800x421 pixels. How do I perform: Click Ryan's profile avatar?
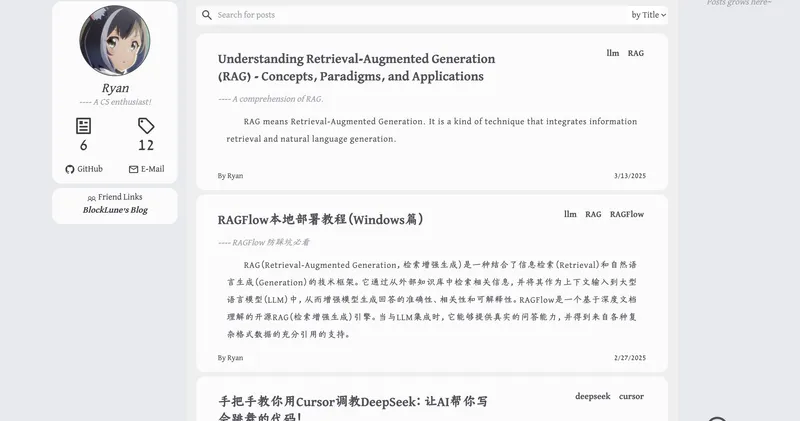(115, 41)
